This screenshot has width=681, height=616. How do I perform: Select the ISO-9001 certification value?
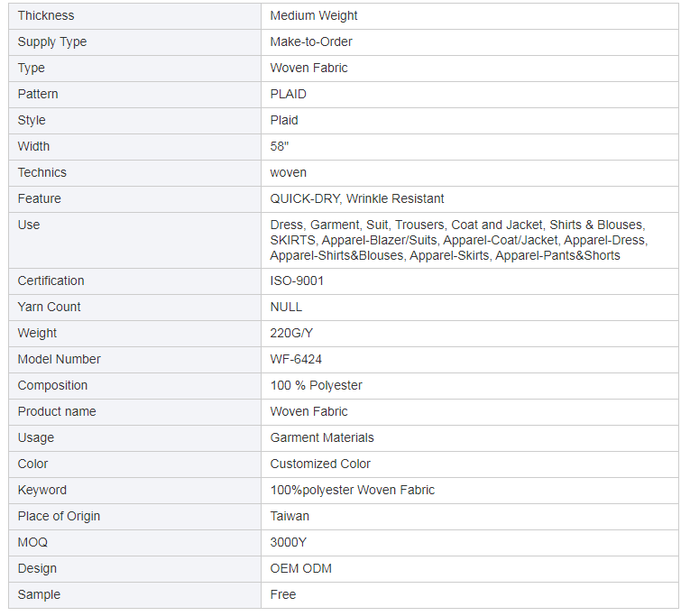tap(297, 281)
